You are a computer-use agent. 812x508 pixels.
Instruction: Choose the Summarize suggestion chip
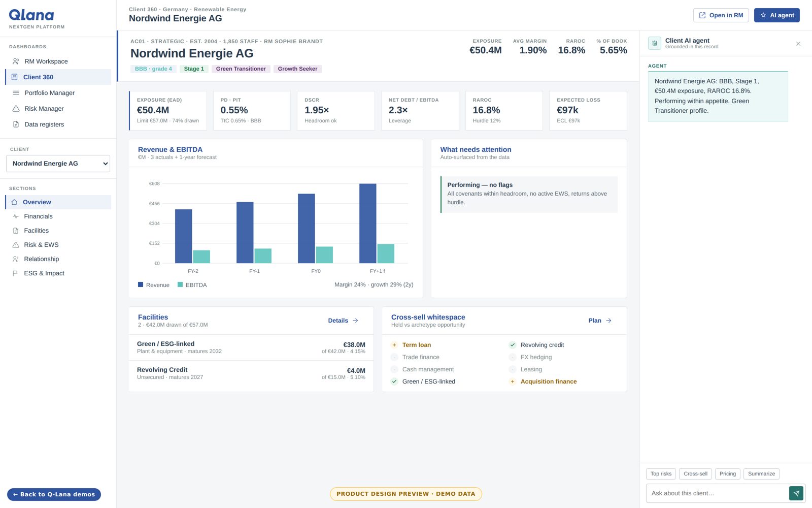coord(761,474)
